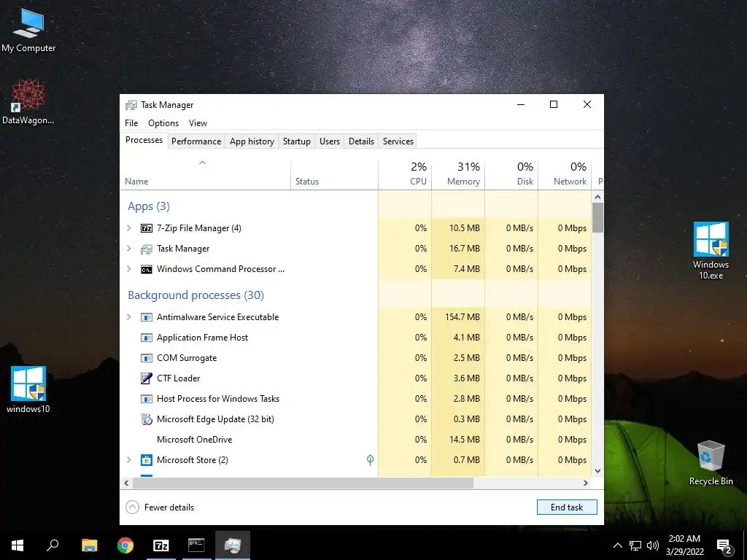This screenshot has height=560, width=747.
Task: Open the Windows Start menu
Action: 18,545
